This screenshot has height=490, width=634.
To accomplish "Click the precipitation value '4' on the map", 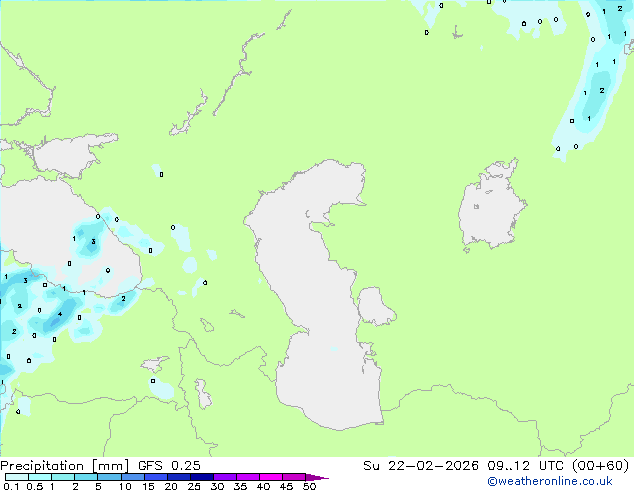I will click(x=60, y=314).
